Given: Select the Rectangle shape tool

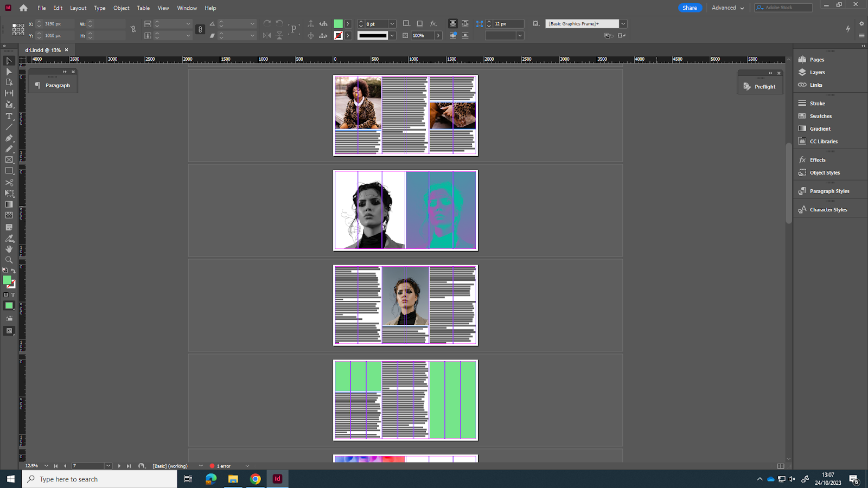Looking at the screenshot, I should click(9, 171).
